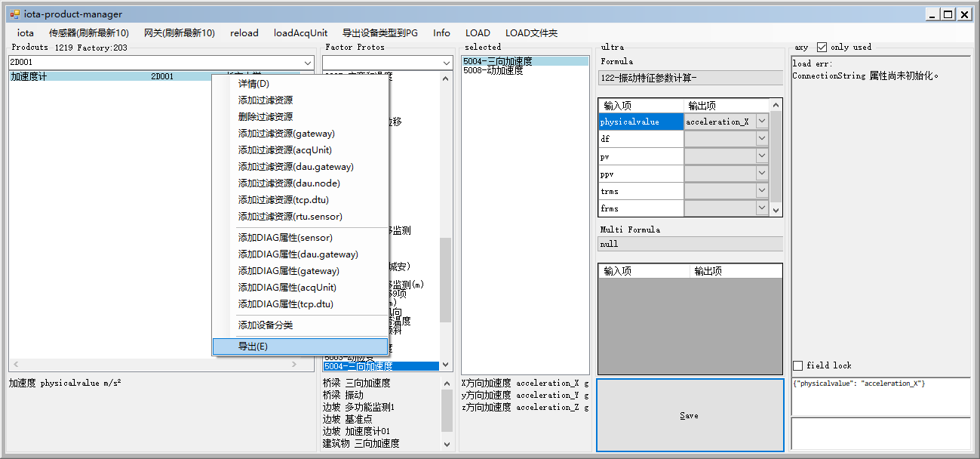Click the reload menu button
Image resolution: width=980 pixels, height=459 pixels.
click(x=244, y=33)
